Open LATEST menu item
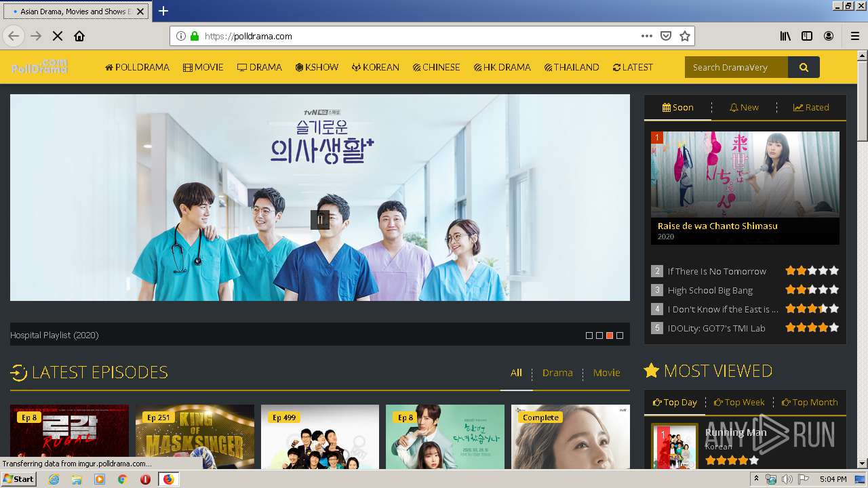The width and height of the screenshot is (868, 488). pos(633,67)
